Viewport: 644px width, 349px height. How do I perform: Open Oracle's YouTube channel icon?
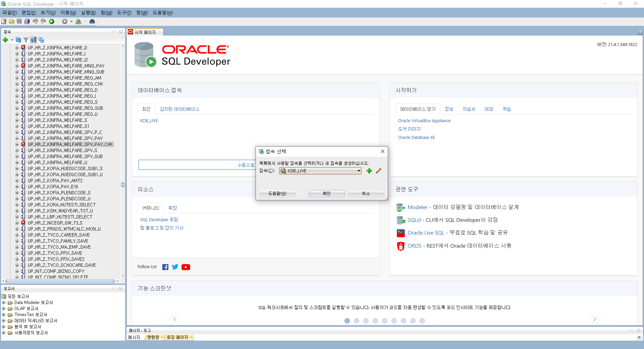(x=186, y=267)
